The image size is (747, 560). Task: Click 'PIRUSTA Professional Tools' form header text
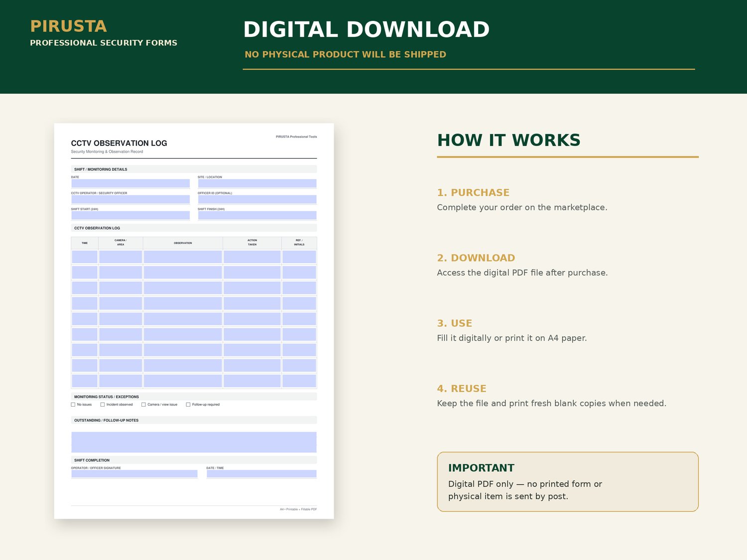click(296, 136)
